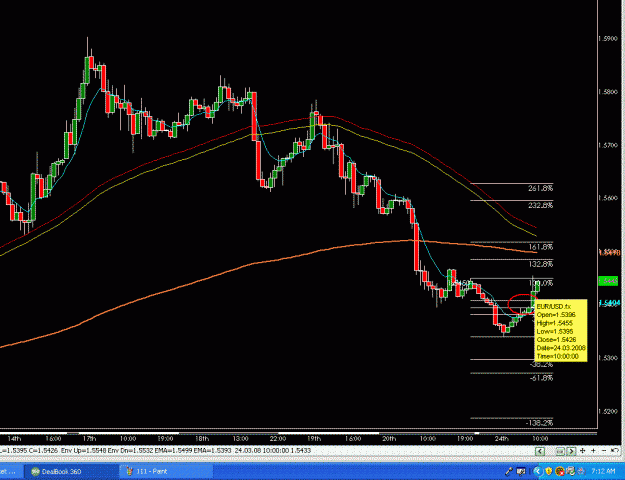The height and width of the screenshot is (480, 625).
Task: Click the 1.5300 price axis label
Action: pos(609,358)
